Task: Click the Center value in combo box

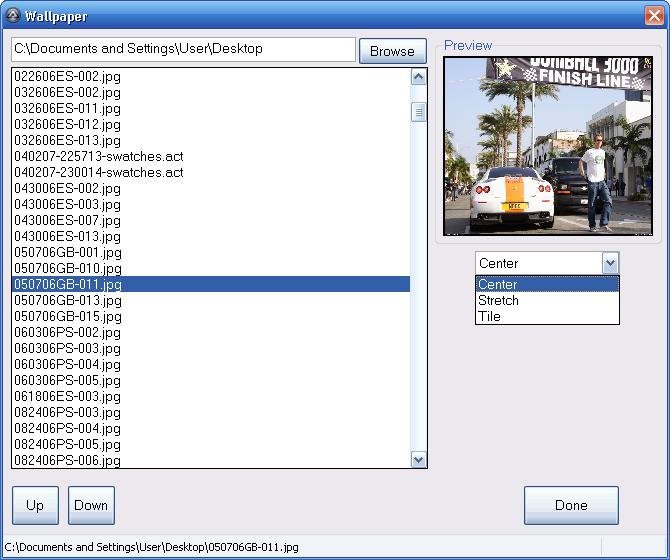Action: pos(499,263)
